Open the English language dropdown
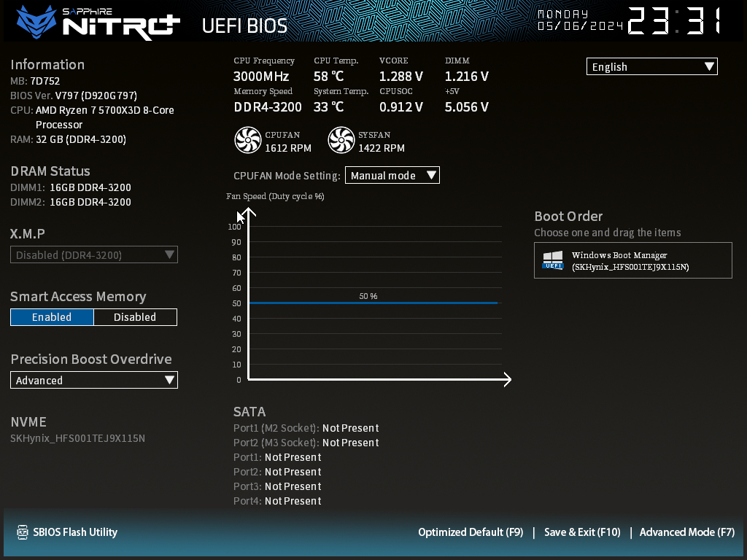This screenshot has height=560, width=747. click(x=651, y=66)
